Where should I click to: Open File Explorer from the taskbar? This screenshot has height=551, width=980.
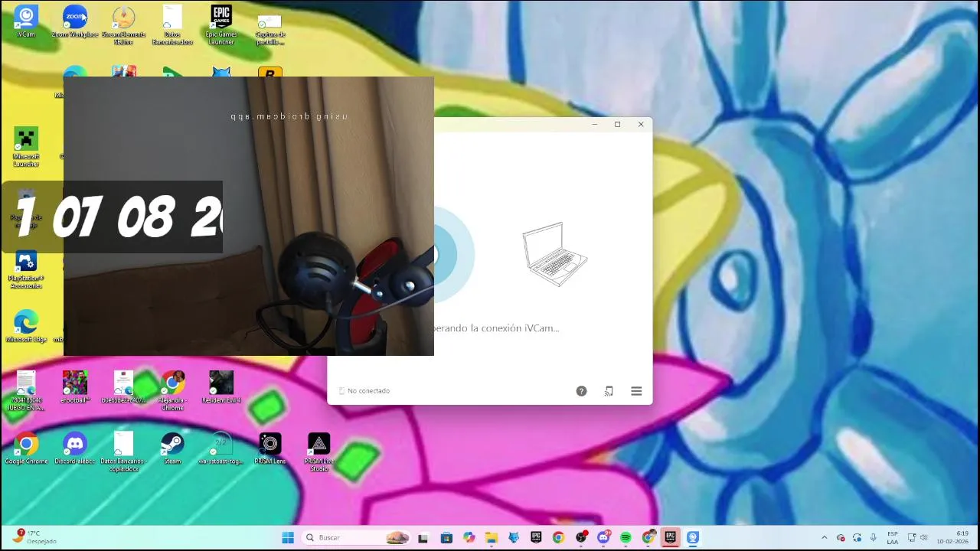click(491, 538)
